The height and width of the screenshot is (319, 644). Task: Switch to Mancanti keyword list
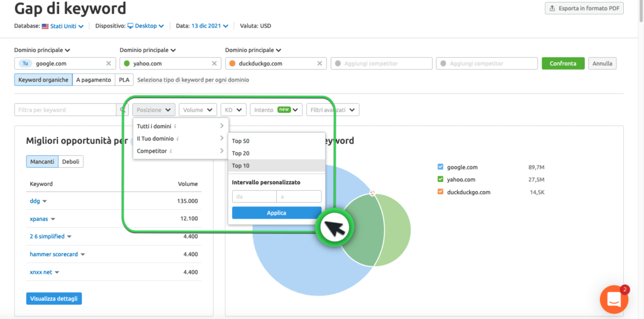[42, 161]
